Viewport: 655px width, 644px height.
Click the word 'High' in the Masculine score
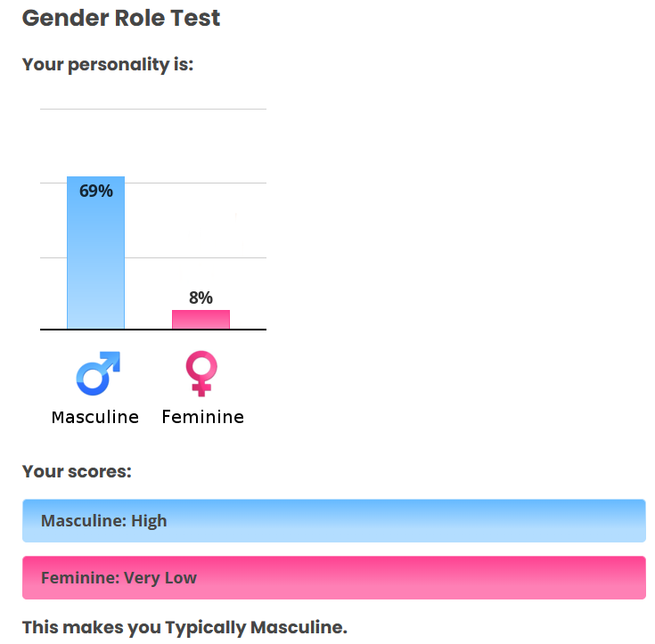coord(149,521)
